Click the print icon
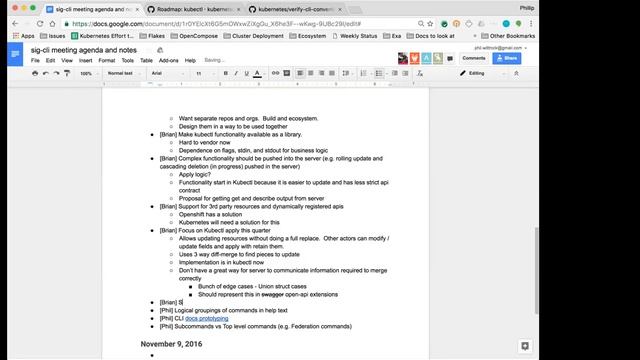Screen dimensions: 640x360 point(35,73)
